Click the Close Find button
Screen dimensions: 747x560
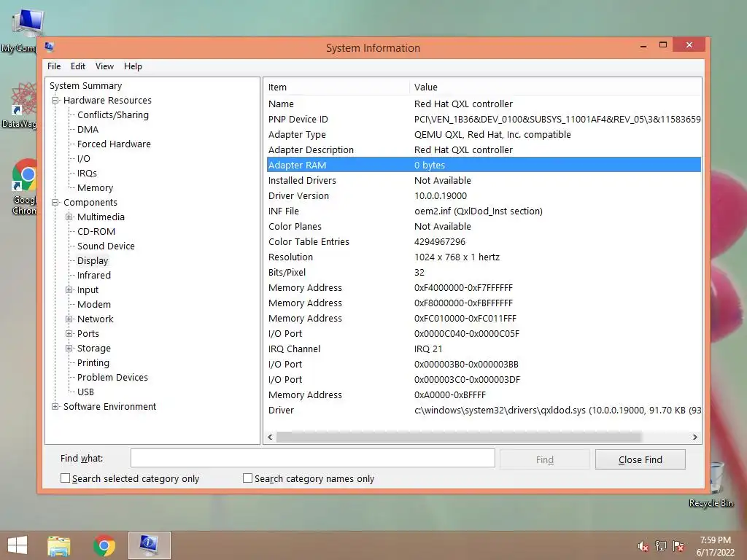click(x=640, y=459)
